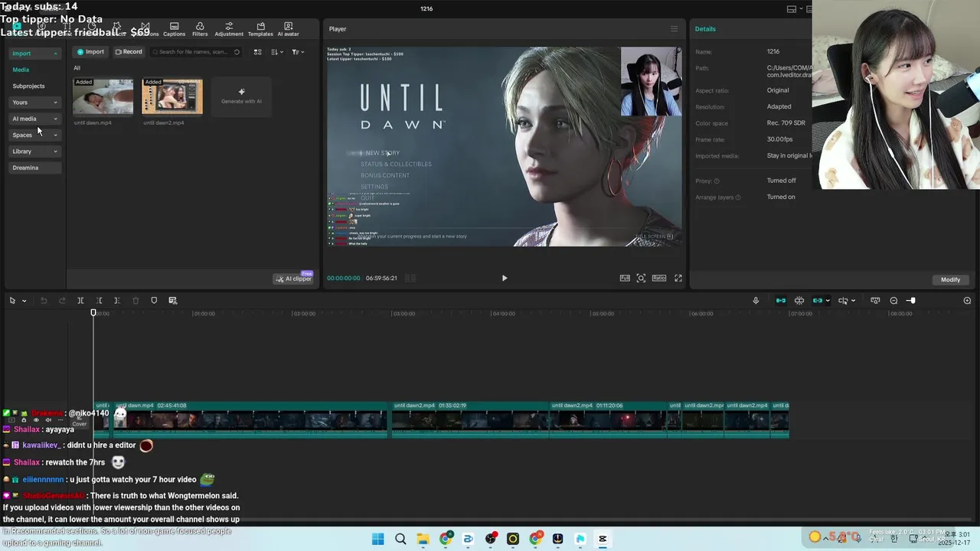Open the linkage options dropdown arrow
This screenshot has height=551, width=980.
[x=827, y=301]
